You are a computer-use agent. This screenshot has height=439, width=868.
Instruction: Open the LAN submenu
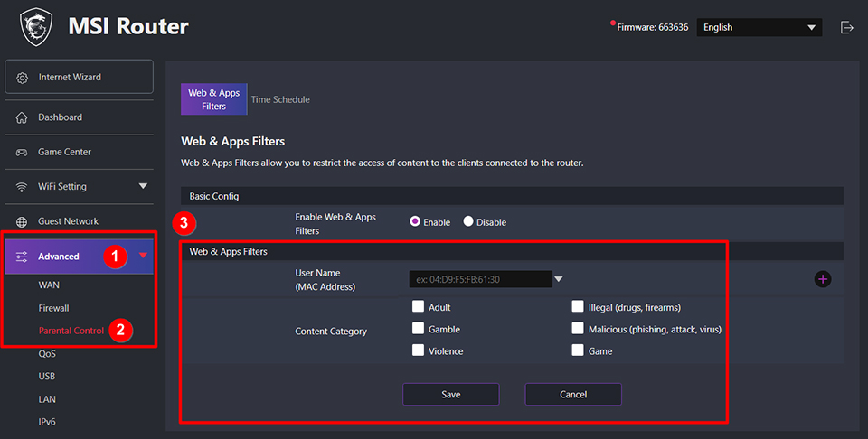coord(47,399)
